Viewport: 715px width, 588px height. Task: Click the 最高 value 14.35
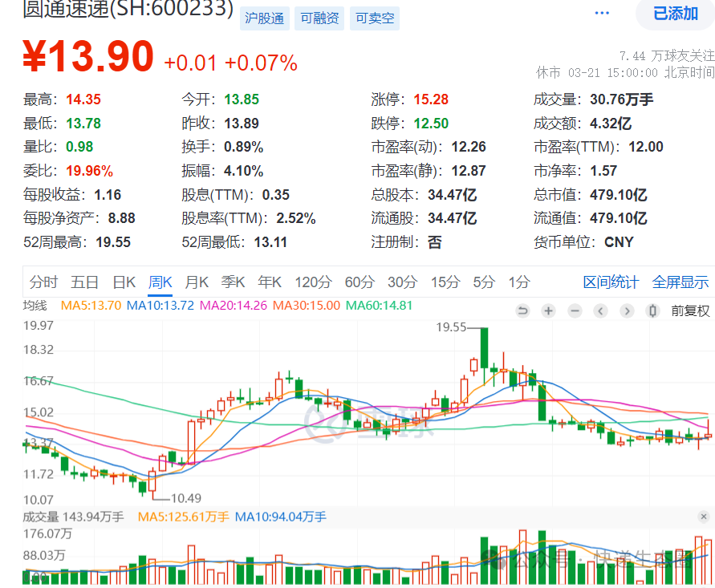pos(83,99)
